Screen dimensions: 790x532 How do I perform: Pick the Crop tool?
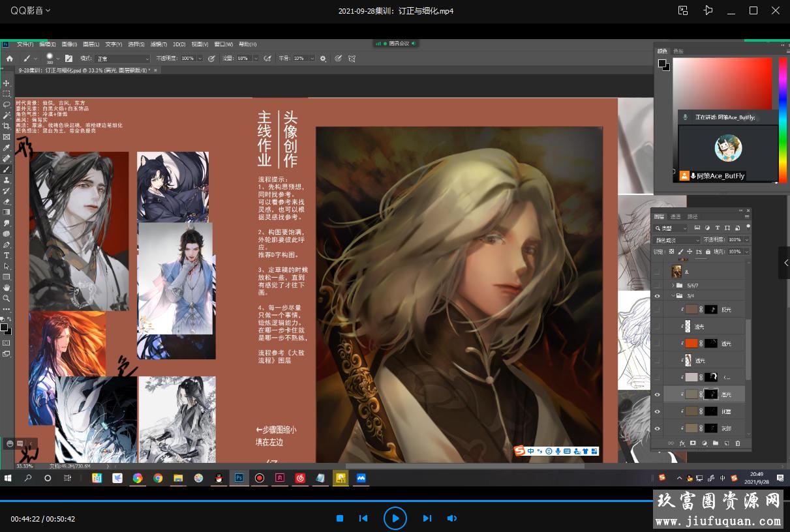pyautogui.click(x=7, y=126)
